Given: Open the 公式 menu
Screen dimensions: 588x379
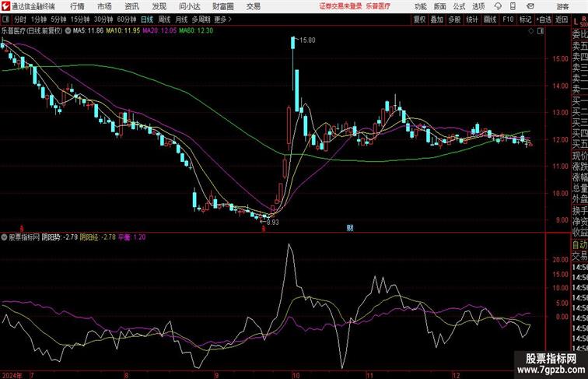Looking at the screenshot, I should 459,6.
